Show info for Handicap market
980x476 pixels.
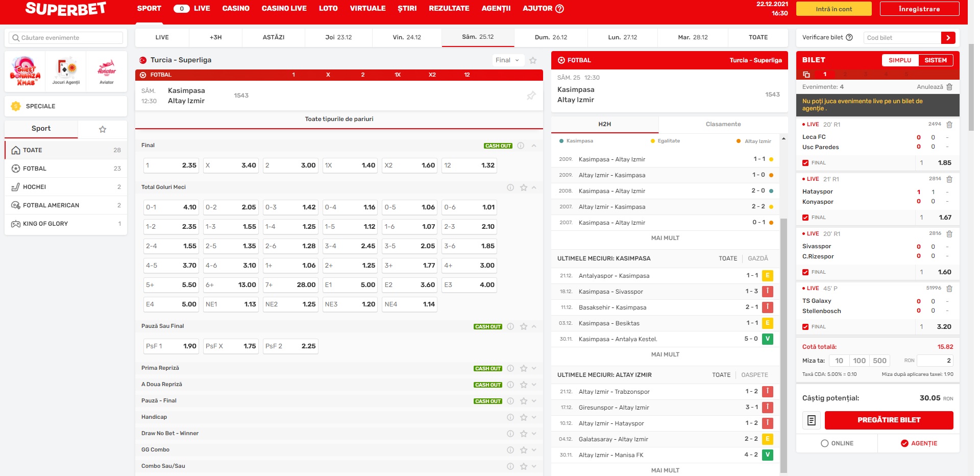[510, 417]
